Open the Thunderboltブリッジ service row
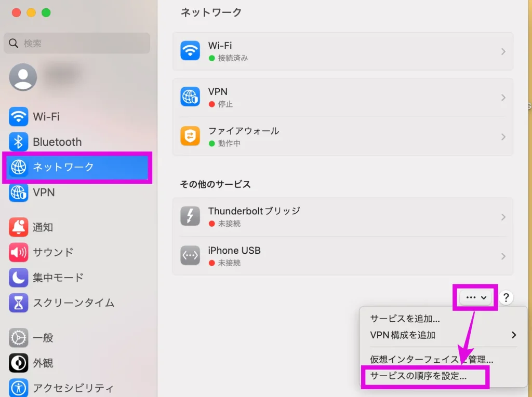The image size is (532, 397). tap(342, 216)
